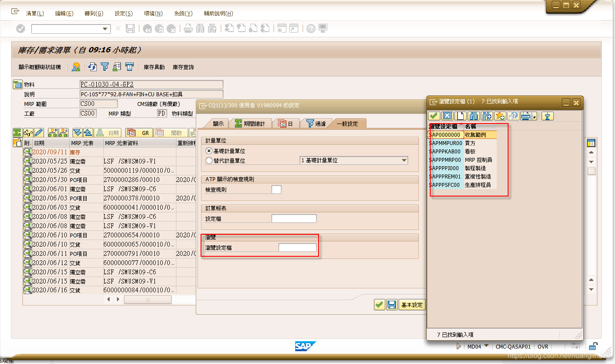Click the 基本設定 button

[412, 304]
